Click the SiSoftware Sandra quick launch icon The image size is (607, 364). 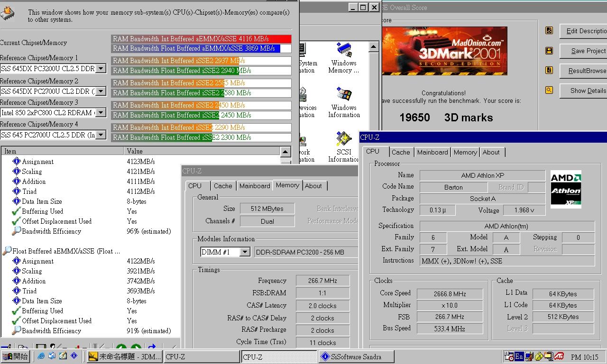[x=74, y=356]
